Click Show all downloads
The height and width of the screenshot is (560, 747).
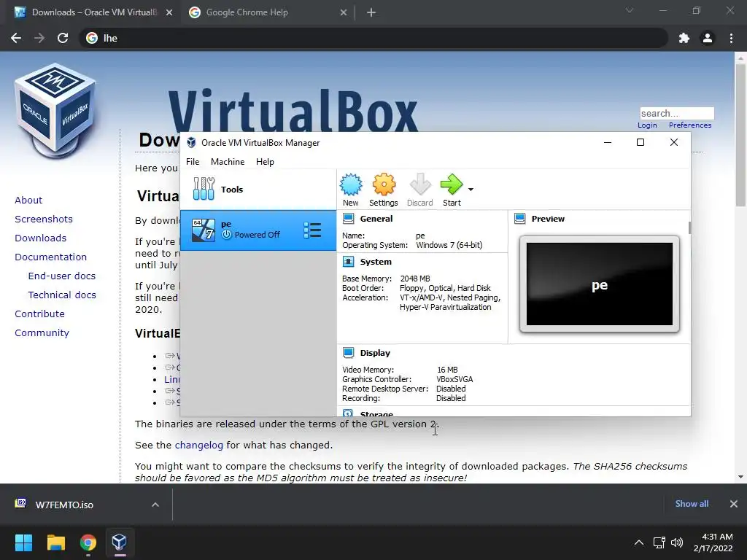pos(692,504)
